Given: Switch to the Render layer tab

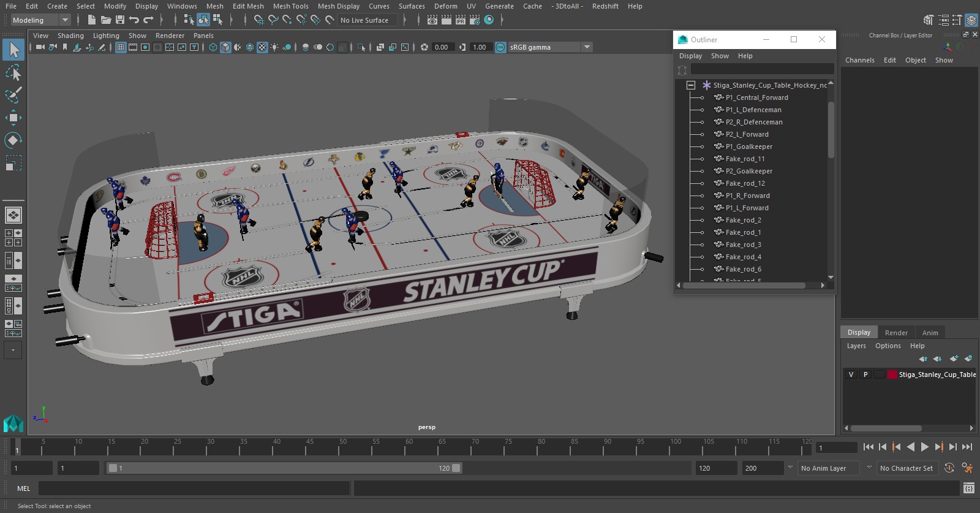Looking at the screenshot, I should pos(896,333).
